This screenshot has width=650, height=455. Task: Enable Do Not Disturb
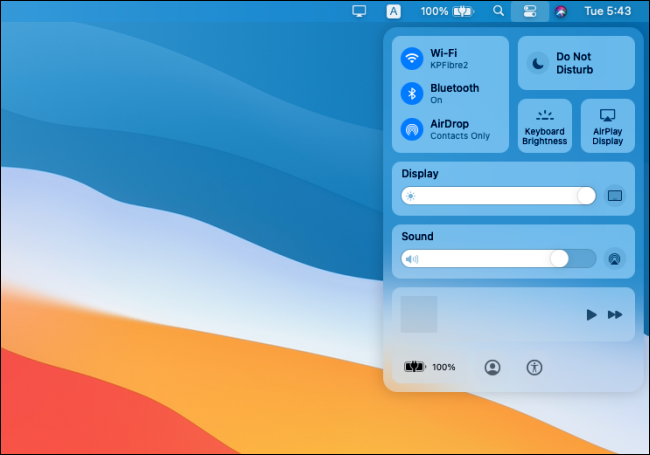click(576, 64)
